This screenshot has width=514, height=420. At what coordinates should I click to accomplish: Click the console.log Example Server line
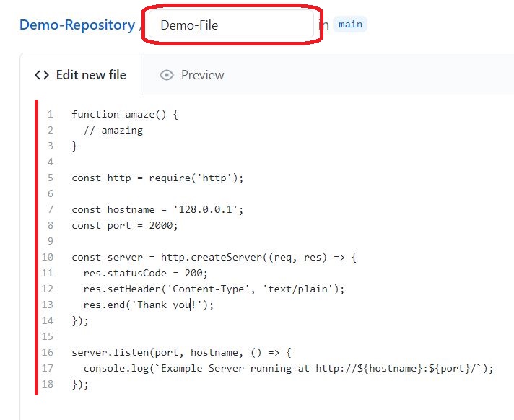289,369
